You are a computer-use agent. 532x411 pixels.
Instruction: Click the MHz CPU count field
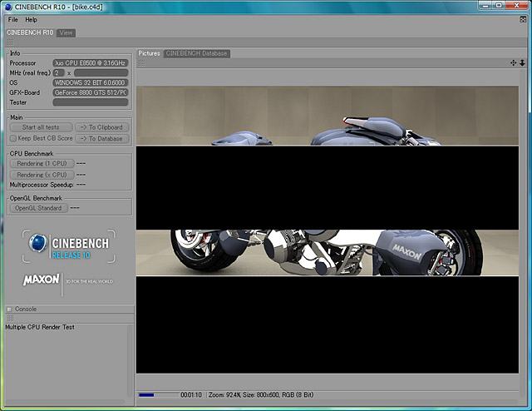click(x=59, y=72)
